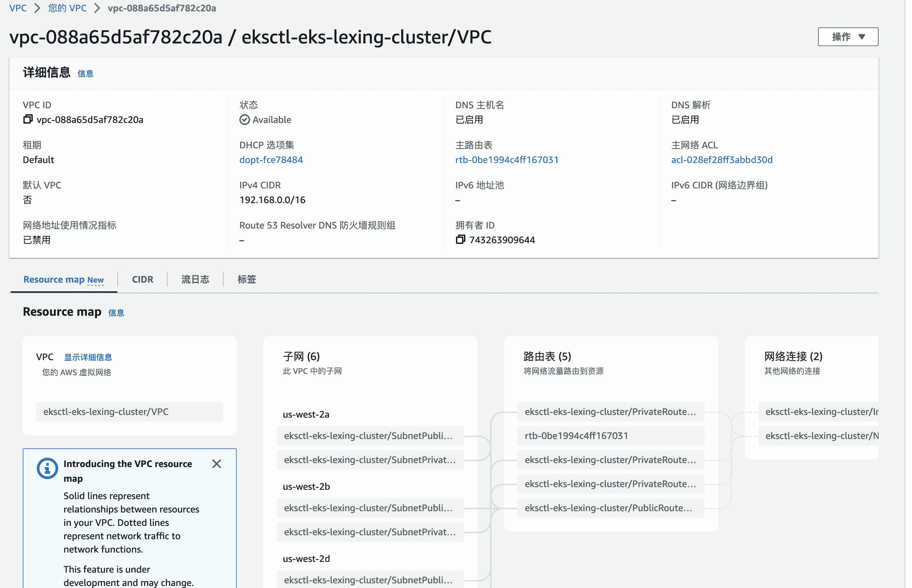
Task: Select eksctl-eks-lexing-cluster/VPC node in VPC card
Action: coord(129,412)
